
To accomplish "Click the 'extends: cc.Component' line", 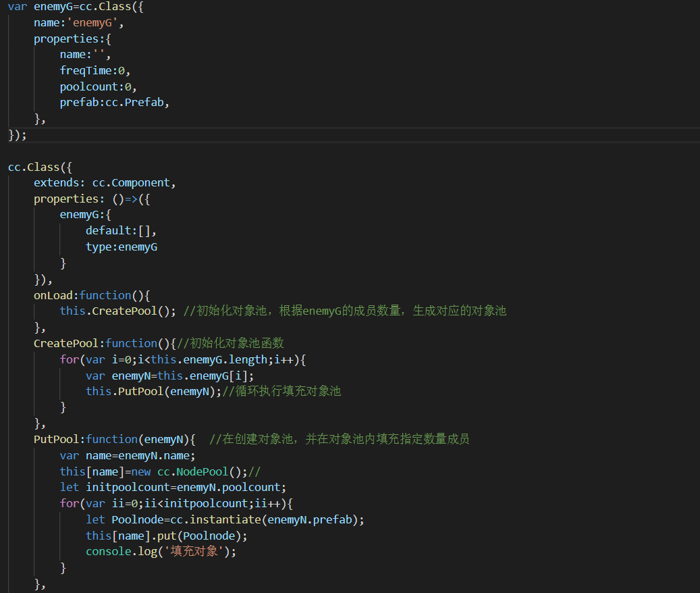I will coord(105,182).
